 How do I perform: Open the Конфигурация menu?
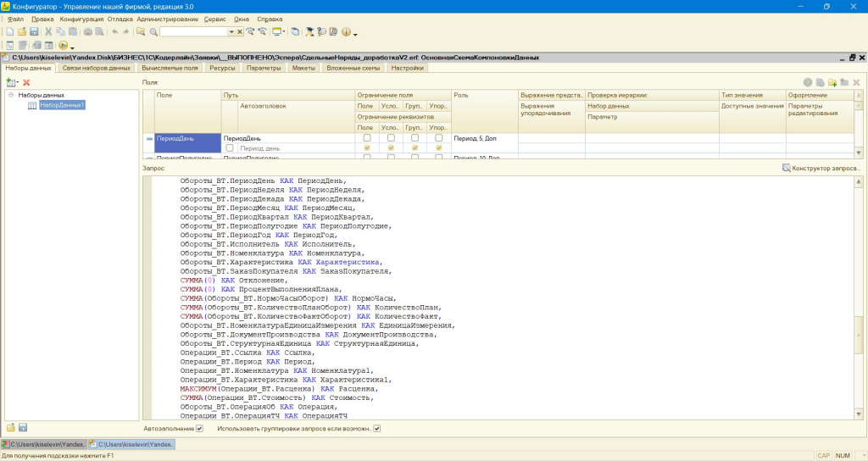tap(81, 19)
